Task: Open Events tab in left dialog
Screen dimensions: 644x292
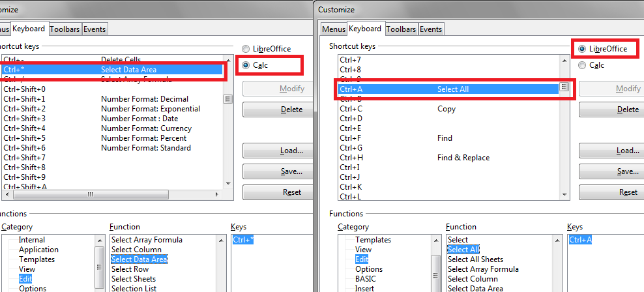Action: pyautogui.click(x=95, y=29)
